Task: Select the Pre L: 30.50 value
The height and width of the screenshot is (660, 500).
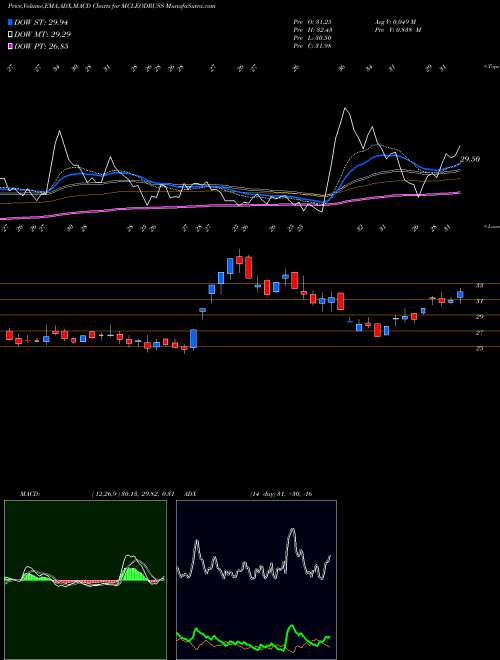Action: [x=312, y=38]
